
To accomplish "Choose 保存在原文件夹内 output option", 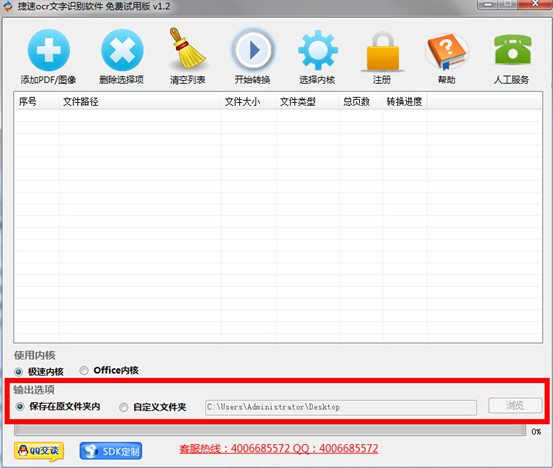I will click(20, 407).
